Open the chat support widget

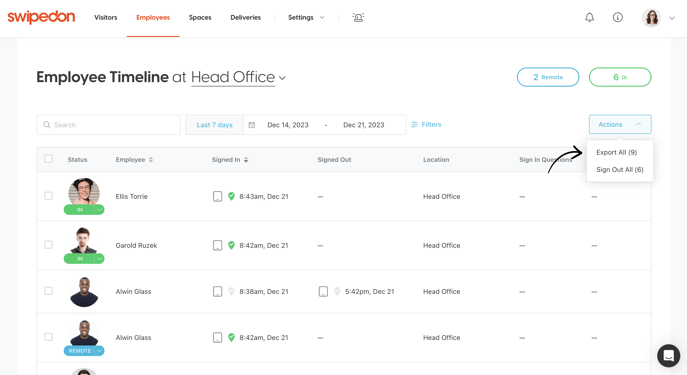pyautogui.click(x=668, y=355)
